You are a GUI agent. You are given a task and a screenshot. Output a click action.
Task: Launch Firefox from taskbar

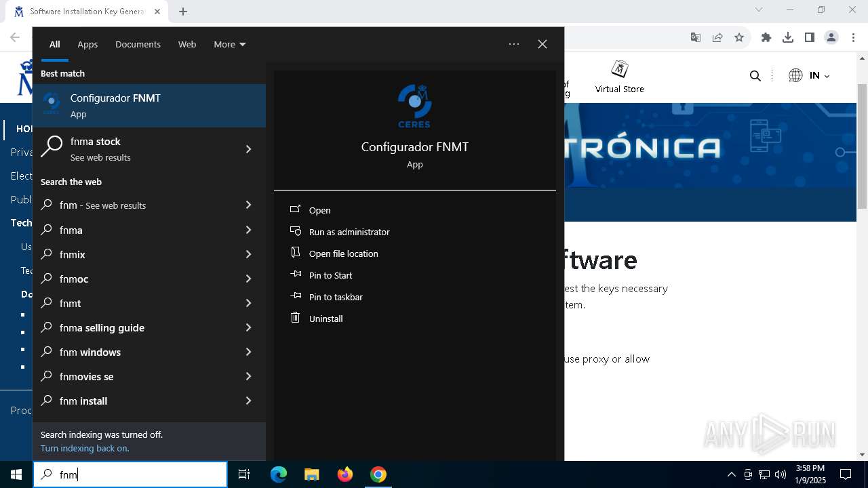345,474
